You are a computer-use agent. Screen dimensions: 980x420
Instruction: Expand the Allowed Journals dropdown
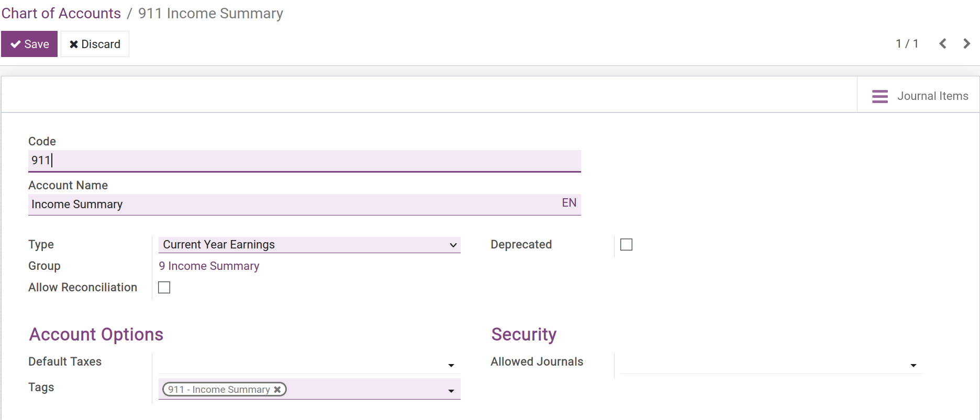tap(913, 365)
